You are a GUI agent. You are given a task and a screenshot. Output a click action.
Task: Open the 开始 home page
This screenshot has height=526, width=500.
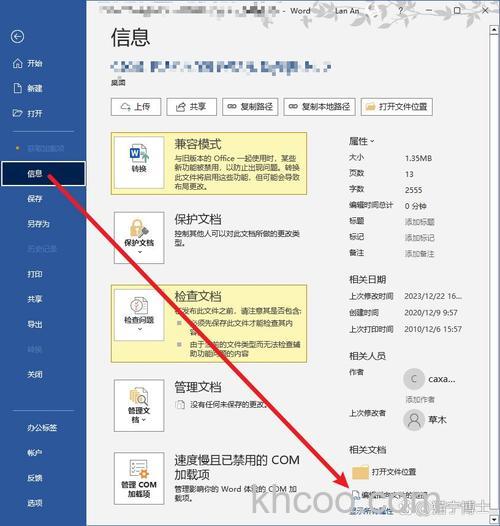(28, 63)
